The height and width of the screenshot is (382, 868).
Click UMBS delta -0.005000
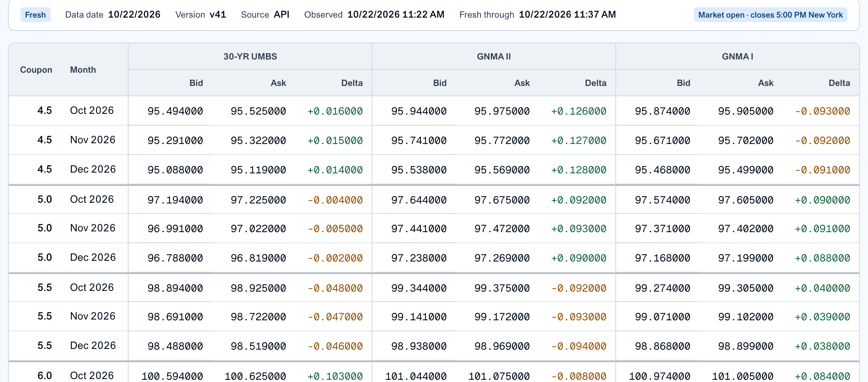click(x=335, y=228)
